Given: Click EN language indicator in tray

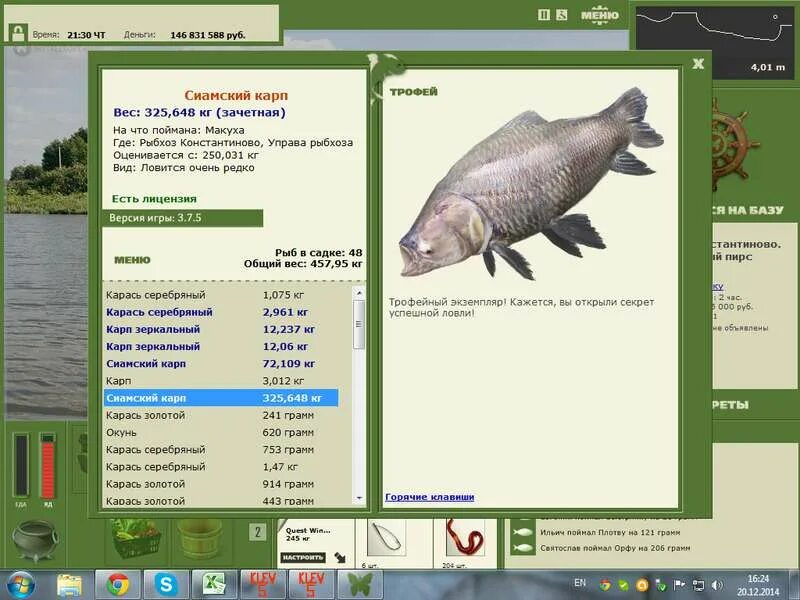Looking at the screenshot, I should [580, 583].
